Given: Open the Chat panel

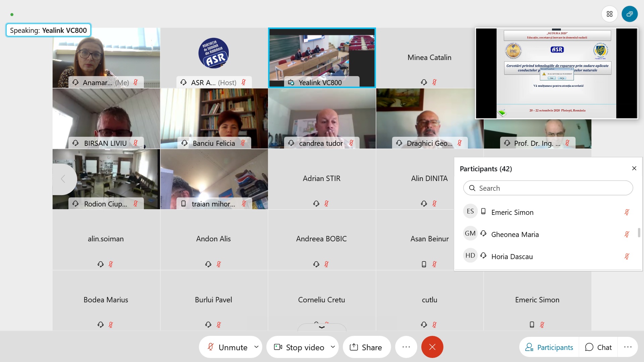Looking at the screenshot, I should (598, 347).
